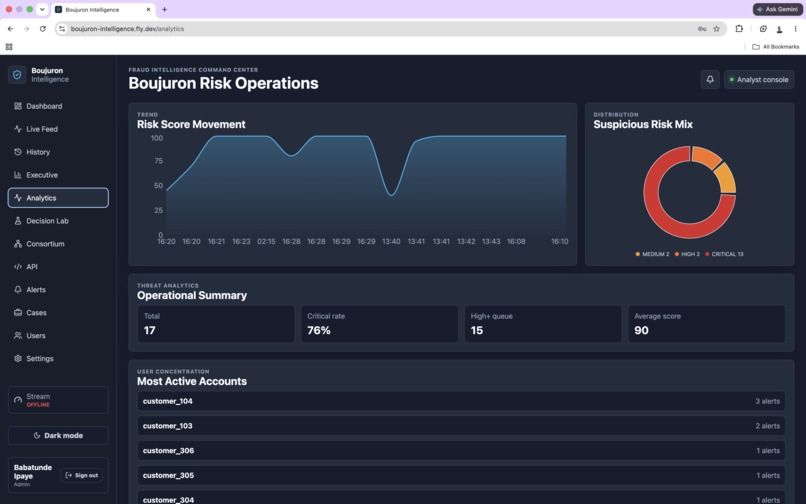
Task: Click browser back arrow
Action: [x=10, y=29]
